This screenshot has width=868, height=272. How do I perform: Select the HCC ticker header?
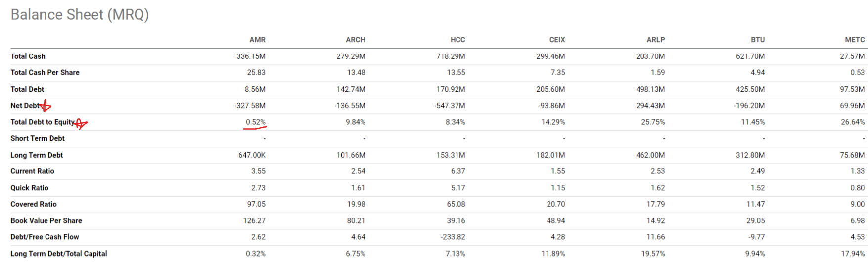(x=457, y=40)
